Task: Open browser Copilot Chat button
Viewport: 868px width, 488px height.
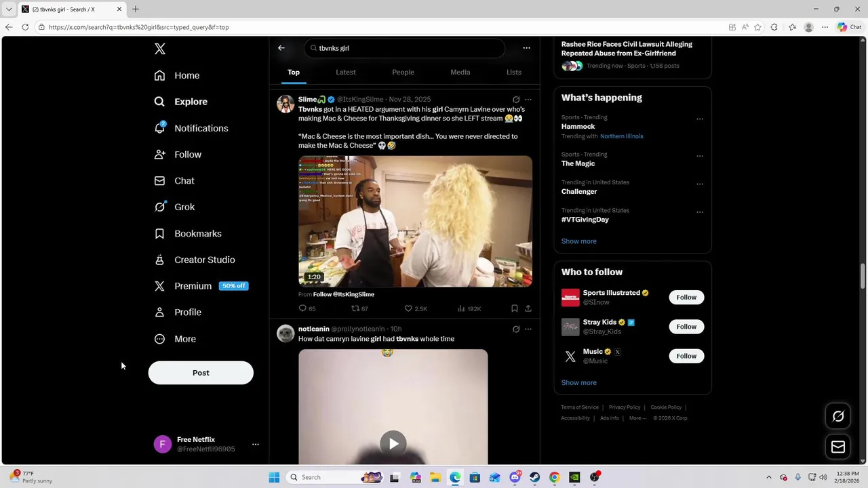Action: point(849,27)
